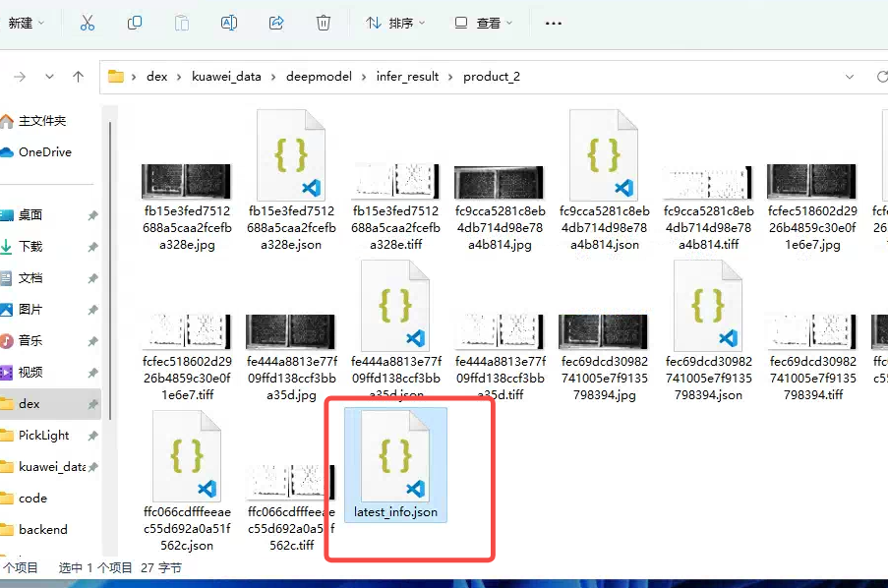The width and height of the screenshot is (888, 588).
Task: Select the PickLight folder in the sidebar
Action: 43,435
